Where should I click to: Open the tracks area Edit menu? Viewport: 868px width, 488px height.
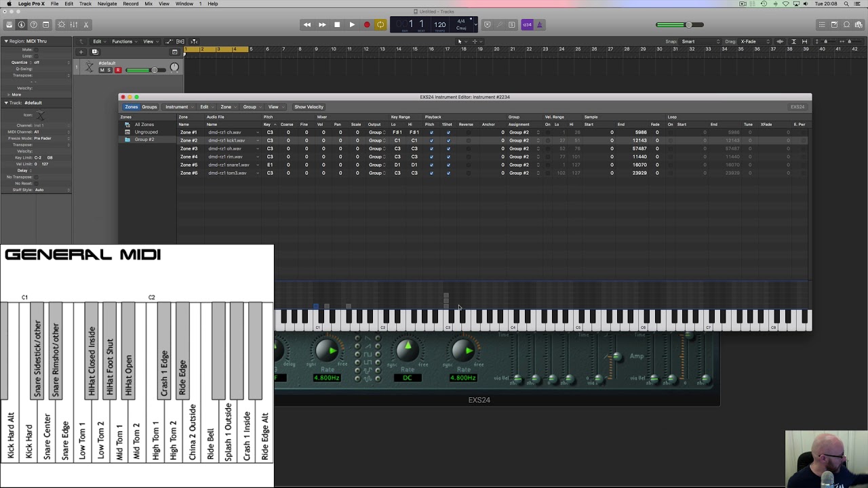tap(99, 41)
